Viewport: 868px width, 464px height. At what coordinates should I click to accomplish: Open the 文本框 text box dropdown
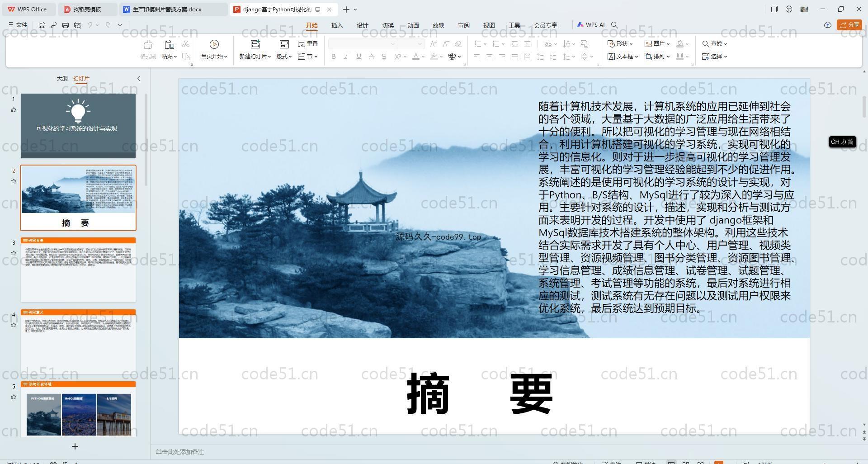(x=623, y=57)
